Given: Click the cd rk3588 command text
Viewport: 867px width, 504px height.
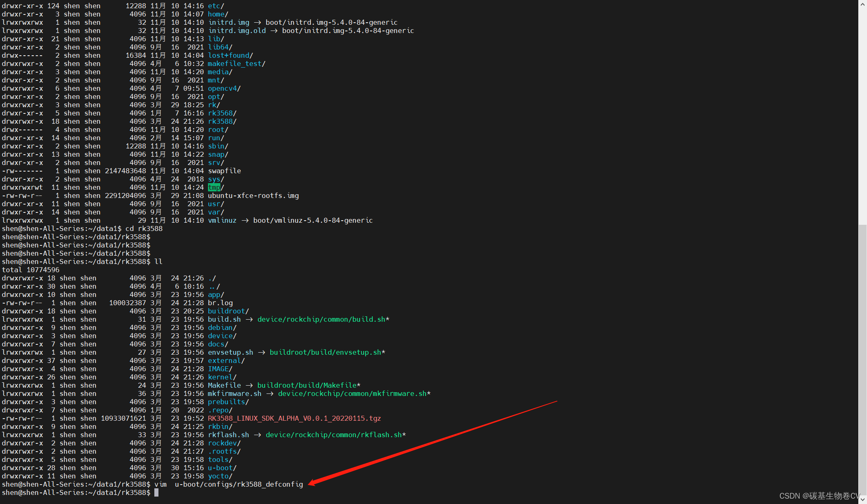Looking at the screenshot, I should pos(144,228).
